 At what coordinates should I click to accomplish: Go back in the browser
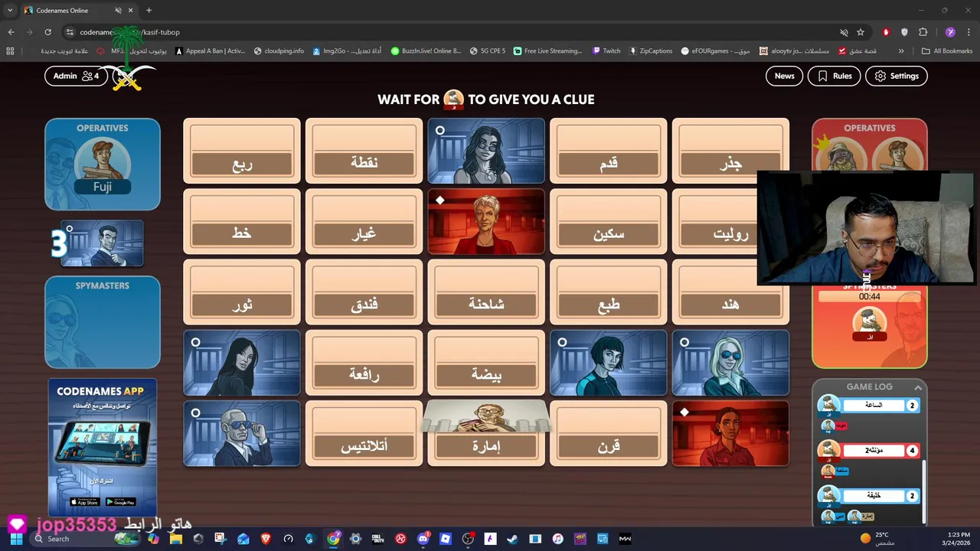click(x=11, y=32)
